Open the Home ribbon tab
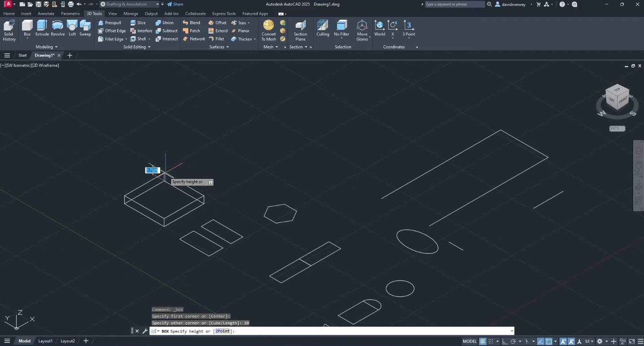 (9, 13)
